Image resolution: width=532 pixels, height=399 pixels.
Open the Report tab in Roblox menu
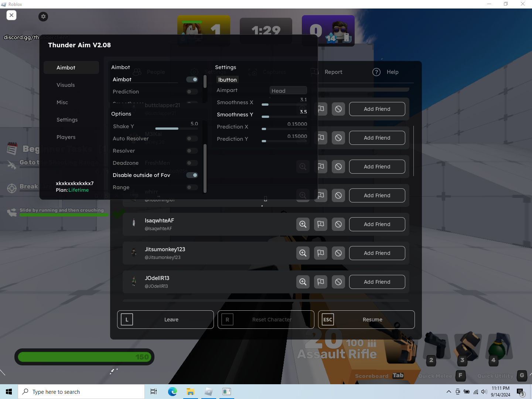[327, 72]
